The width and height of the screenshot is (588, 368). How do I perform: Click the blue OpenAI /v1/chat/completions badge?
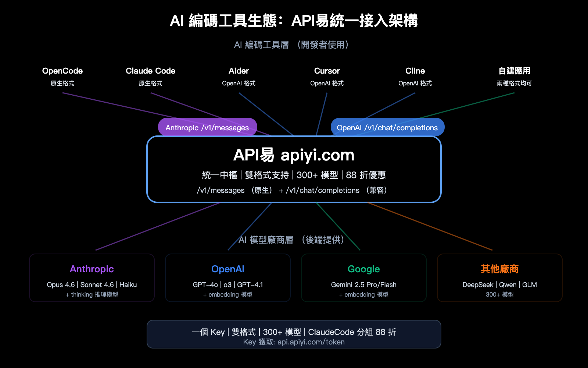point(387,127)
